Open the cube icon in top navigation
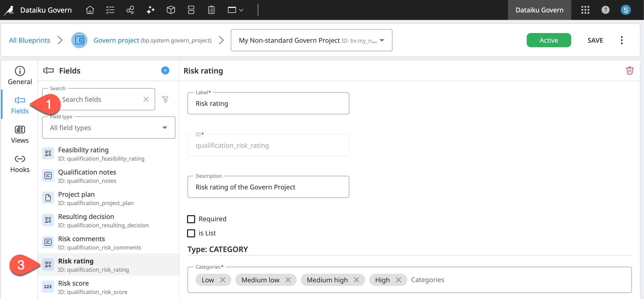 pyautogui.click(x=171, y=10)
